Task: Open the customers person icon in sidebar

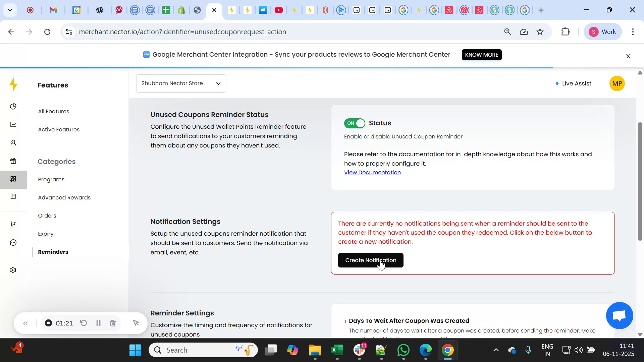Action: tap(13, 142)
